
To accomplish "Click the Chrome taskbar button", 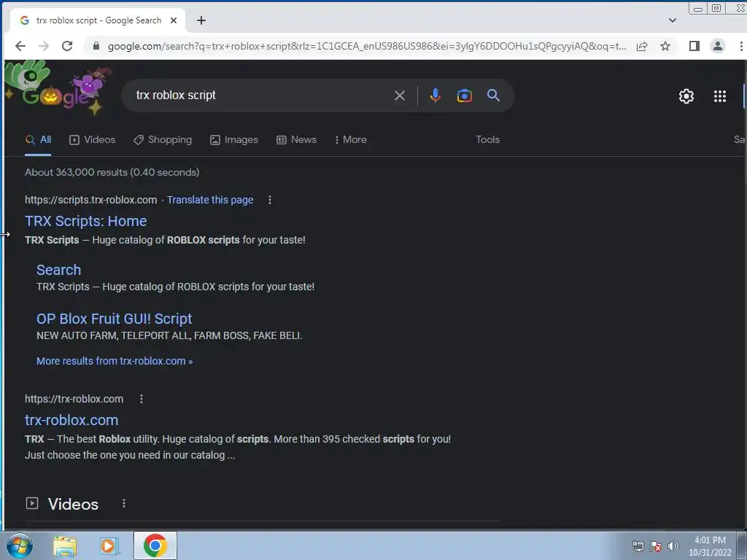I will point(155,545).
